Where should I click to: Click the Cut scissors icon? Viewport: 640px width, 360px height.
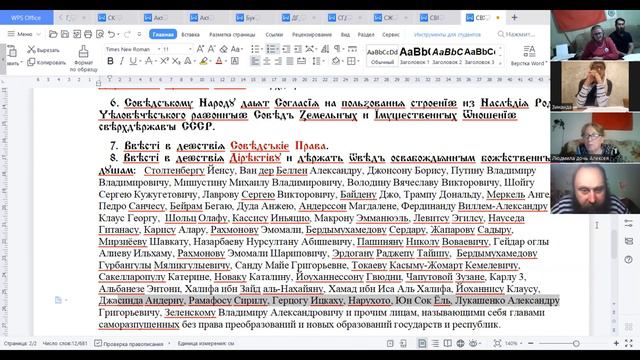31,49
